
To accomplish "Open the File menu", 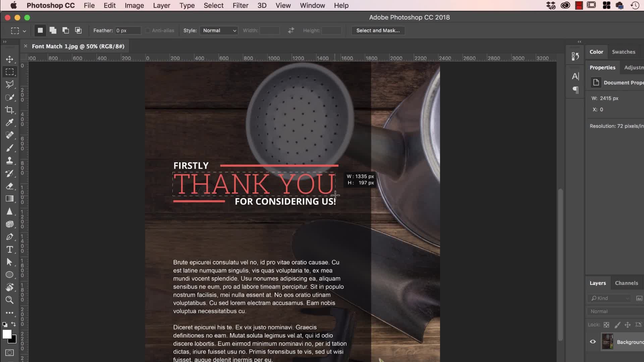I will 89,5.
